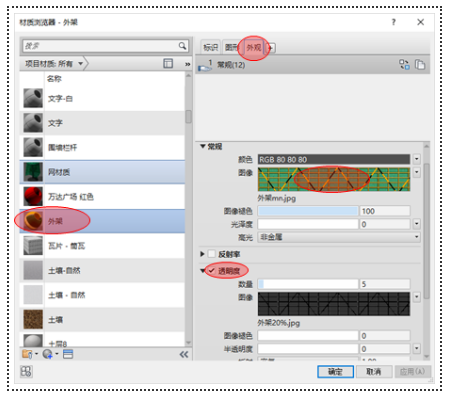The width and height of the screenshot is (449, 394).
Task: Click the duplicate asset icon
Action: coord(420,64)
